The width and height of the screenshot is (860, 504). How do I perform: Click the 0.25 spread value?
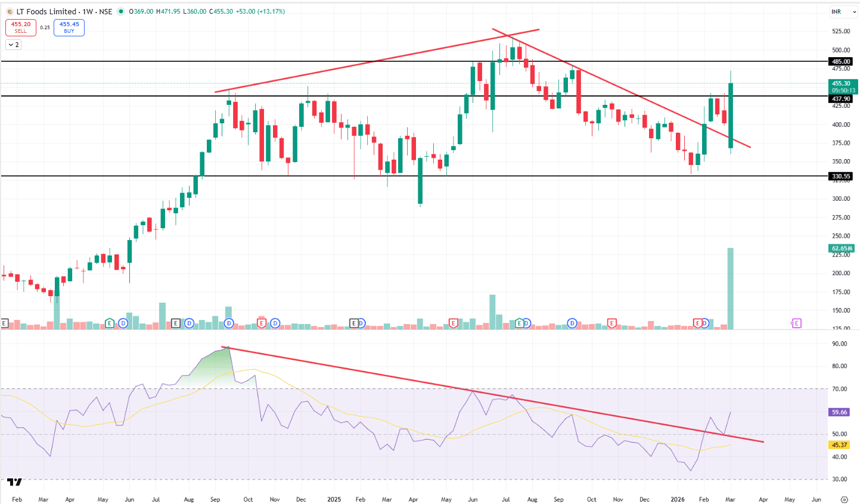pyautogui.click(x=45, y=27)
